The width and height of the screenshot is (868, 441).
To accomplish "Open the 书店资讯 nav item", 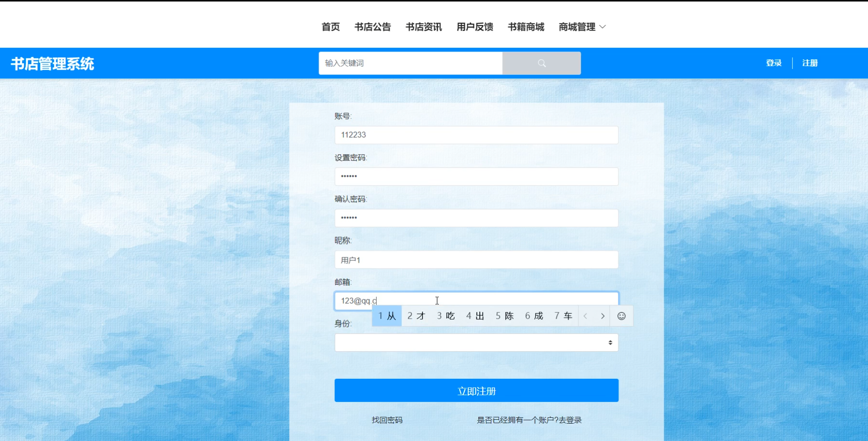I will [423, 27].
